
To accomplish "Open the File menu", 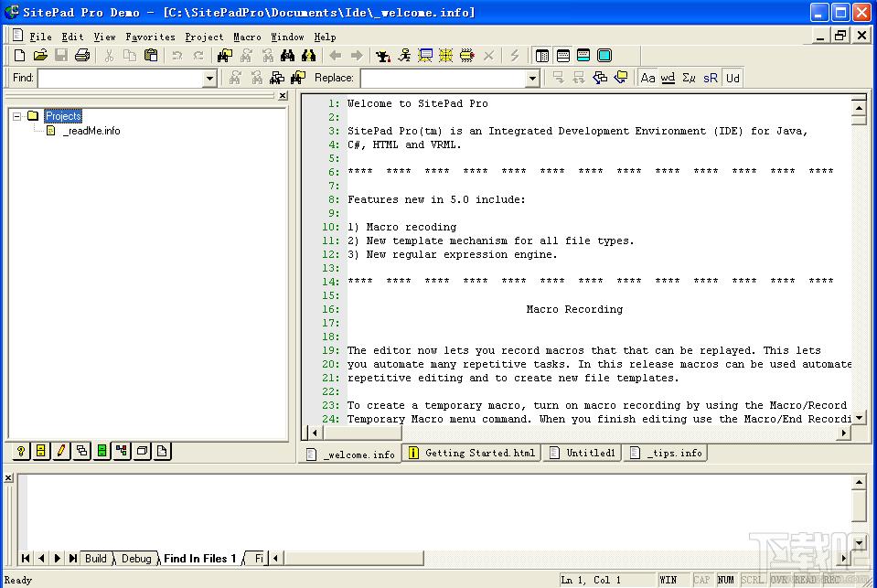I will [40, 37].
